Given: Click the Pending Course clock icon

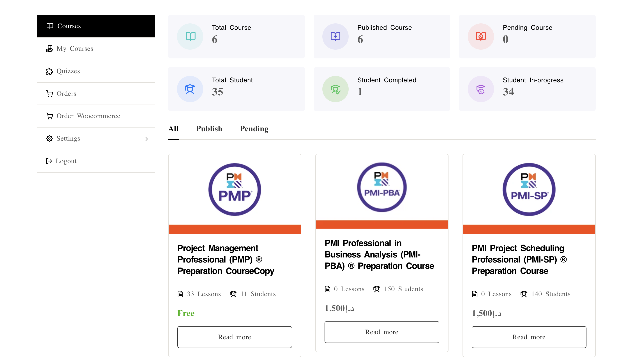Looking at the screenshot, I should [x=481, y=37].
